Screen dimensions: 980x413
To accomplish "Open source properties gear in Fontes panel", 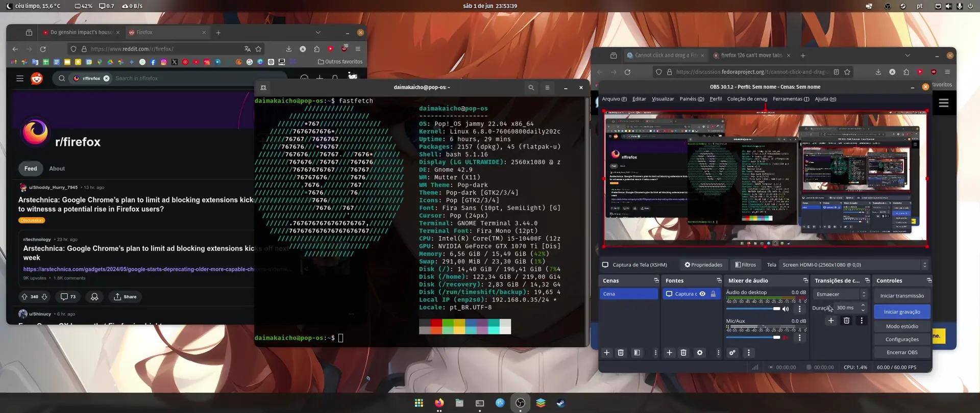I will click(x=700, y=353).
